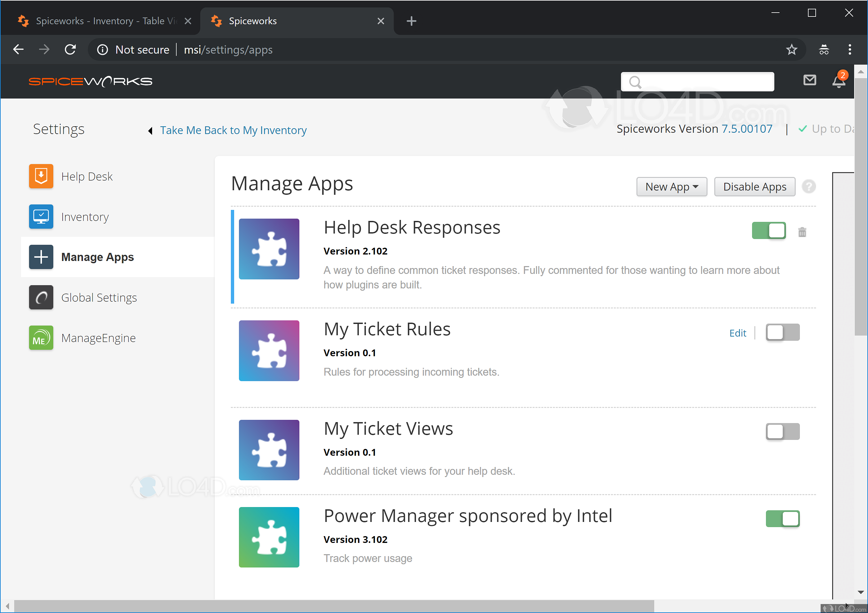Click the address bar URL msi/settings/apps

click(x=228, y=49)
